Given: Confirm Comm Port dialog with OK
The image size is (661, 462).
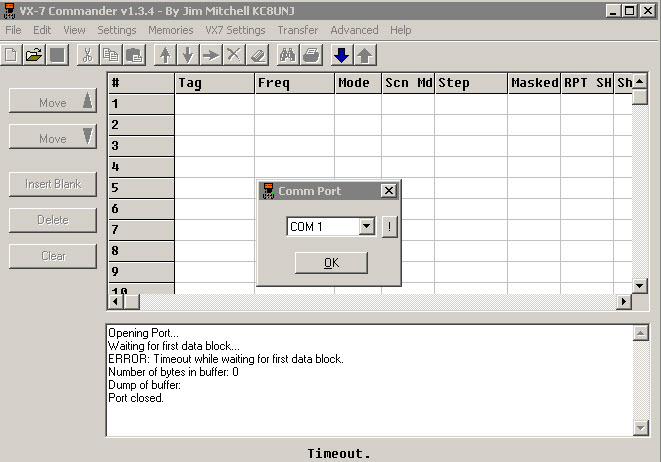Looking at the screenshot, I should [331, 263].
